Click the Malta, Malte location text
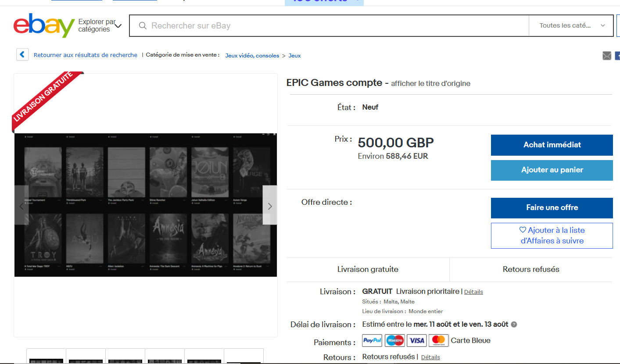 pyautogui.click(x=399, y=302)
